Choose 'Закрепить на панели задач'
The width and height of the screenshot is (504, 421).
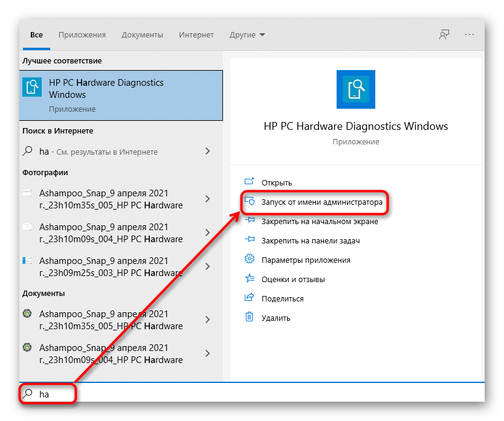[x=311, y=240]
